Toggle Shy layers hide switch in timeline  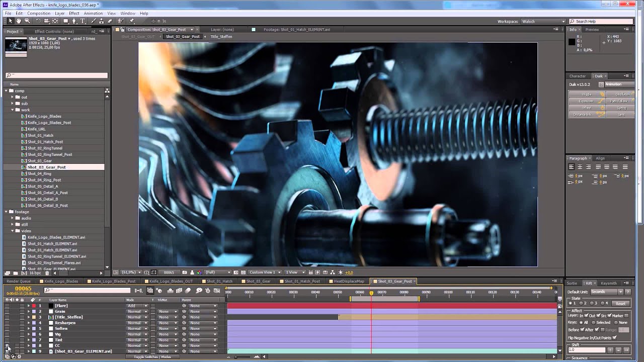click(x=170, y=291)
